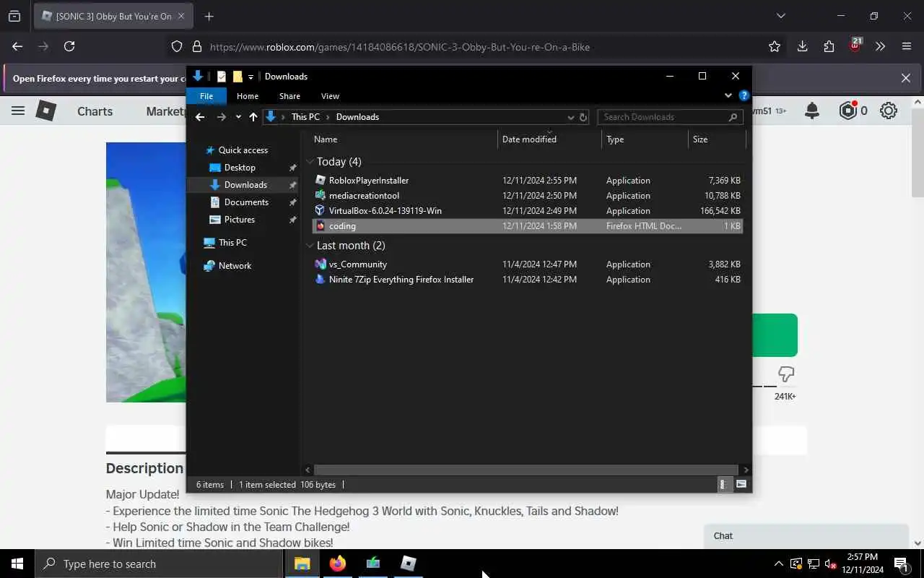
Task: Open the Roblox settings gear
Action: point(889,111)
